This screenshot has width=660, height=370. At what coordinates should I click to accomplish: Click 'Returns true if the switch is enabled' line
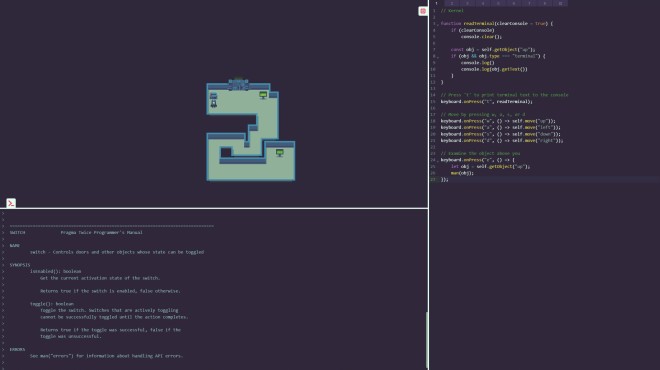click(110, 291)
